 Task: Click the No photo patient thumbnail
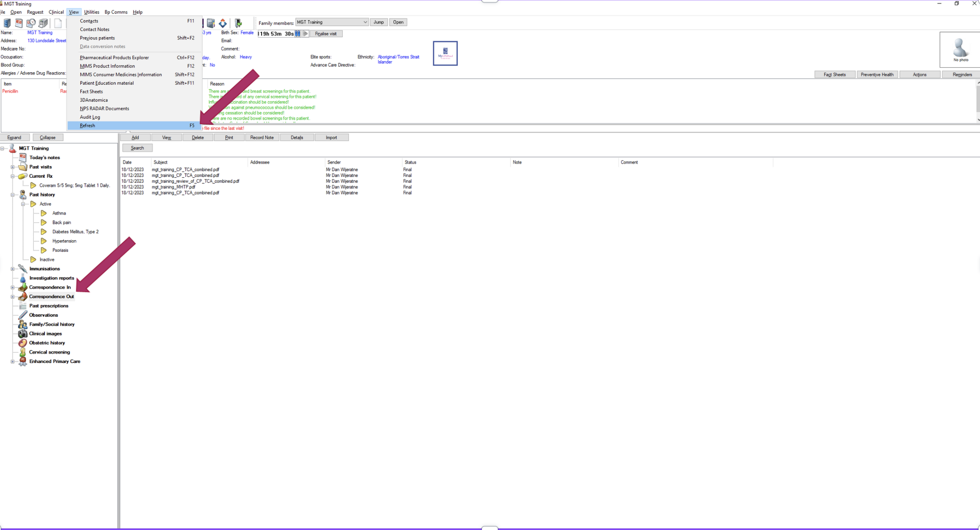point(960,50)
